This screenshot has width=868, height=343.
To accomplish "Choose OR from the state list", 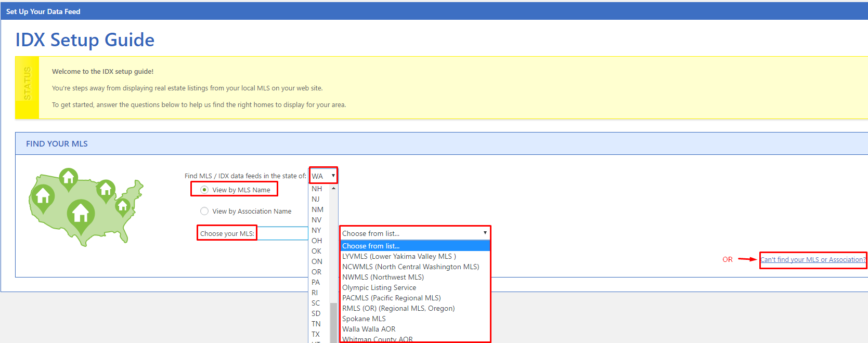I will [x=316, y=272].
